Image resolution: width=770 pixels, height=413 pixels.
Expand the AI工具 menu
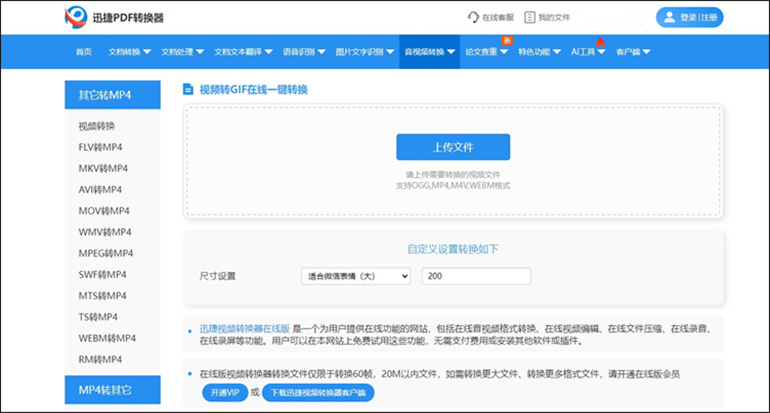click(588, 52)
